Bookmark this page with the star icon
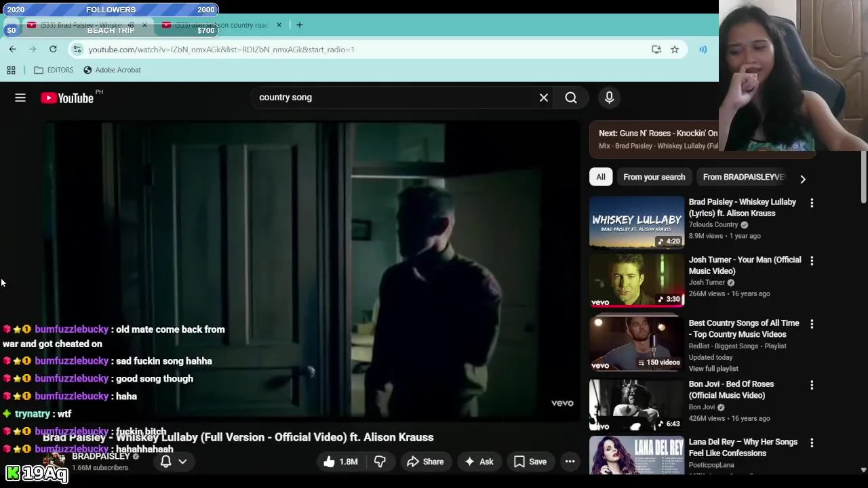The image size is (868, 488). [675, 49]
